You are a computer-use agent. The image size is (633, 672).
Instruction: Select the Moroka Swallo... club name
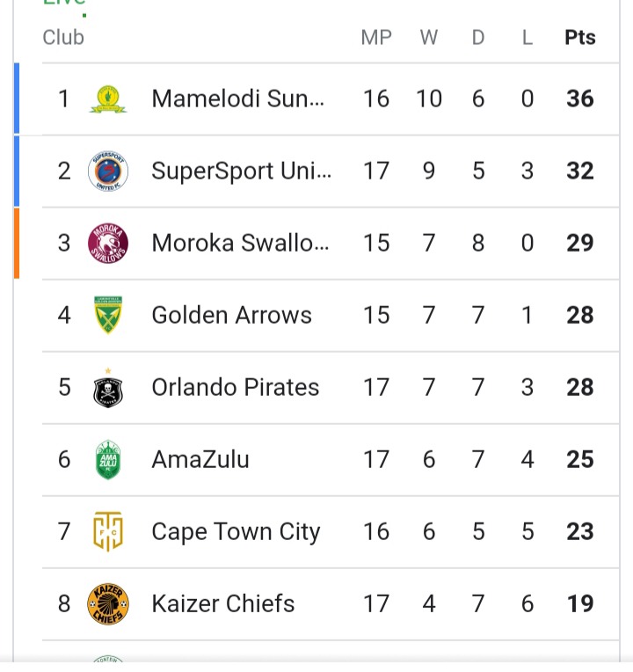point(240,243)
